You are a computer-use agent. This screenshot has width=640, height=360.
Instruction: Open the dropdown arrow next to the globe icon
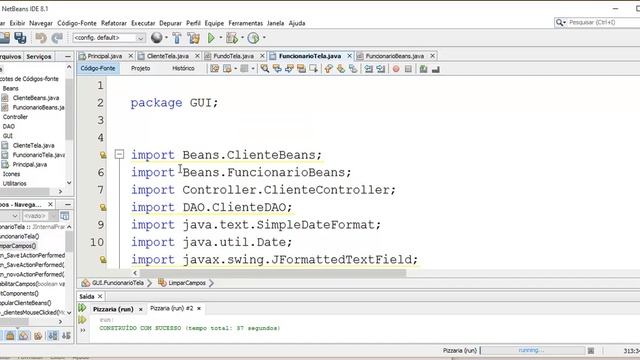[166, 38]
